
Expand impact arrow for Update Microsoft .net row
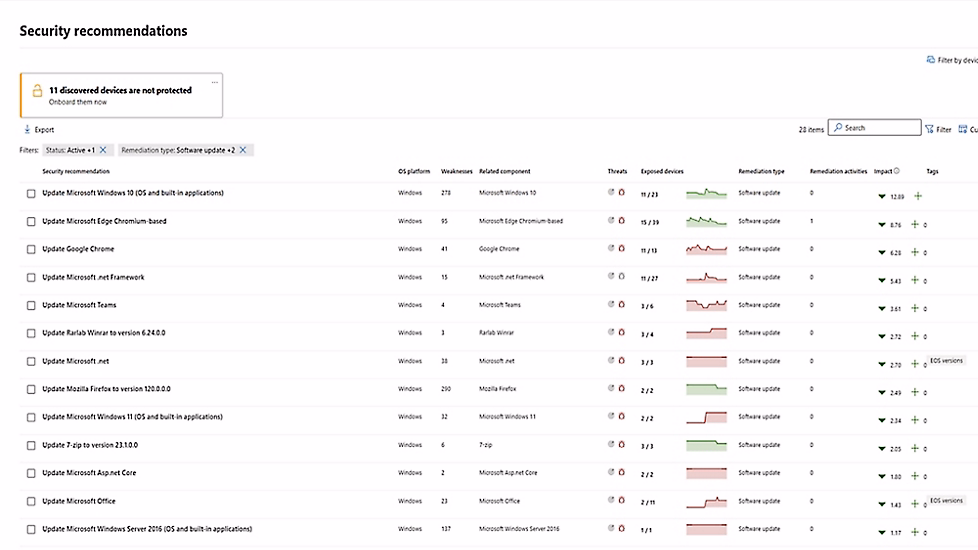tap(882, 364)
